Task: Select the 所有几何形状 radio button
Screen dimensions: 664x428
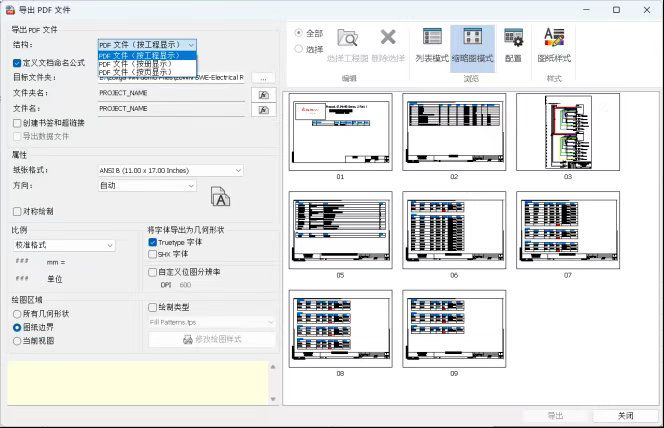Action: 17,314
